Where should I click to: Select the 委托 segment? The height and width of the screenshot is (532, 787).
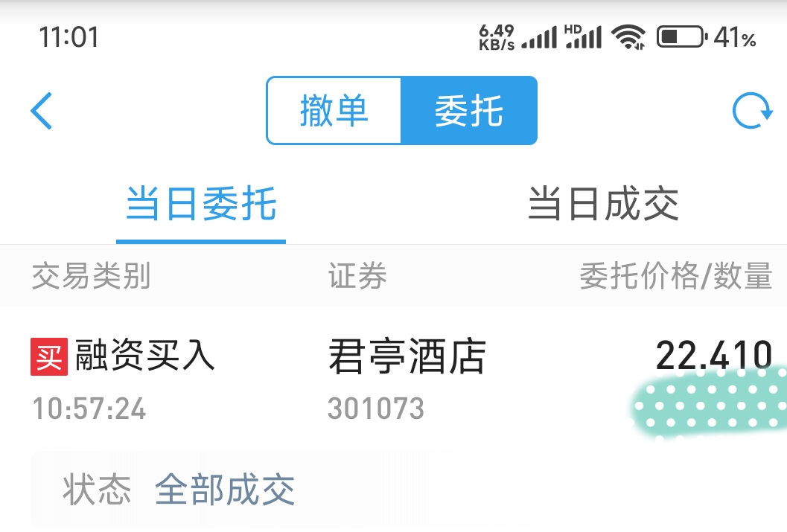(x=469, y=110)
